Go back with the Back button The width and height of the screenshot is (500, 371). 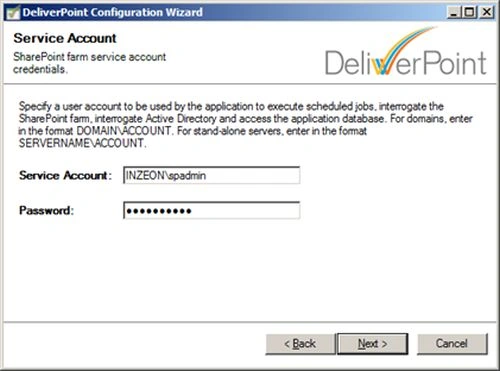[300, 344]
